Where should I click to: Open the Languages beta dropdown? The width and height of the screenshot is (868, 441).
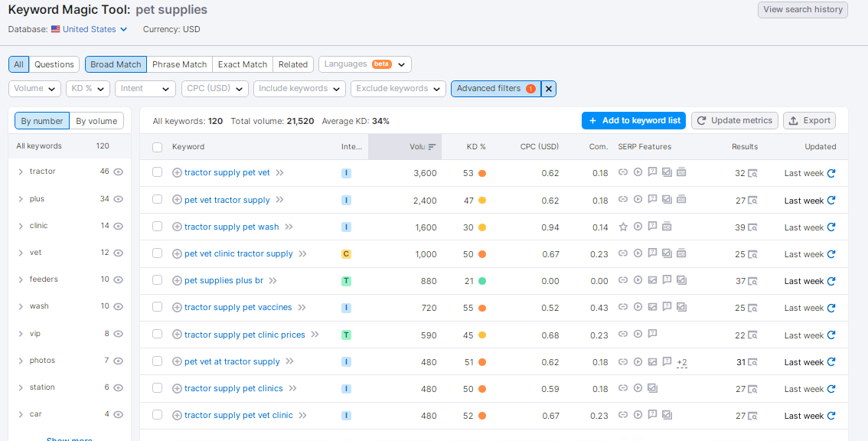365,64
